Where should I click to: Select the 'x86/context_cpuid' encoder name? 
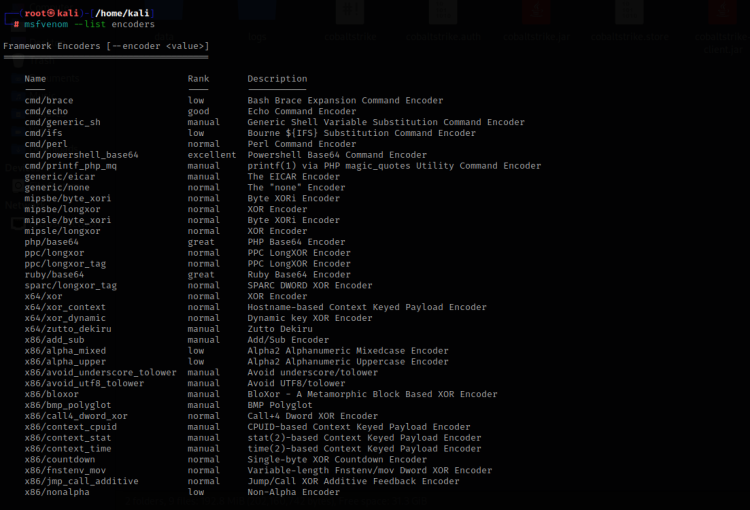[x=71, y=427]
